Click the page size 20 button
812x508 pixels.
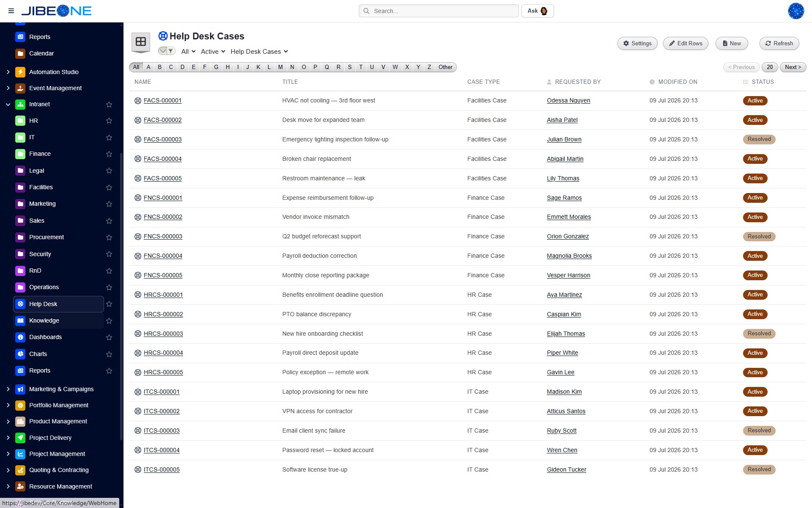coord(770,67)
